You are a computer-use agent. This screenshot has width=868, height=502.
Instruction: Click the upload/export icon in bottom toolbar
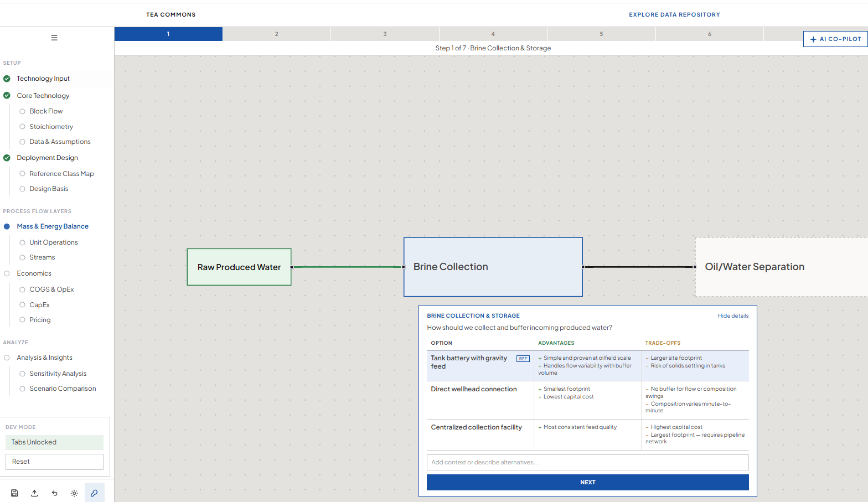click(34, 493)
